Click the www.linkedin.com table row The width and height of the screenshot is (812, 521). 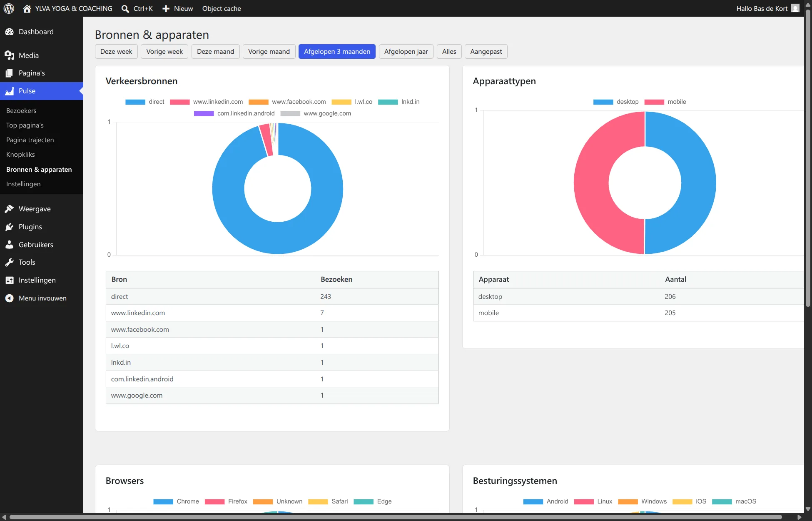coord(272,313)
